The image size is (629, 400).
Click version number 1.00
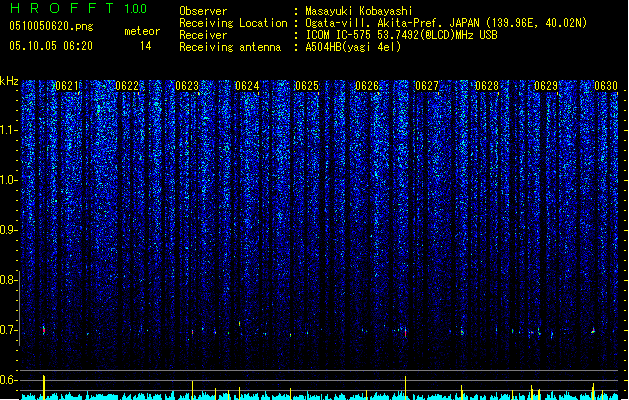(x=135, y=9)
